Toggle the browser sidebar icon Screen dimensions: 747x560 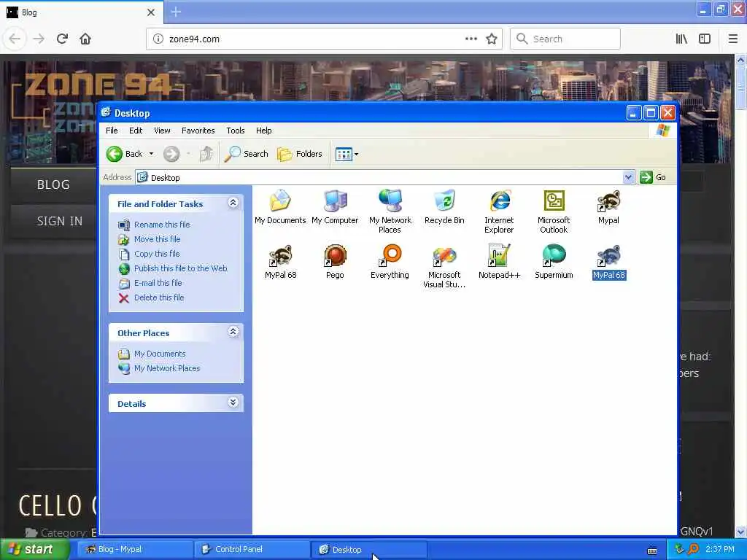[x=705, y=39]
